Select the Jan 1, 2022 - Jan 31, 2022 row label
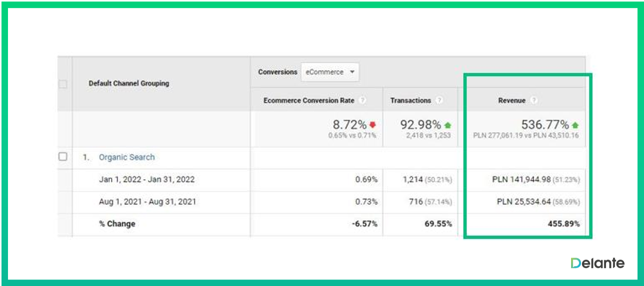644x286 pixels. [x=147, y=179]
